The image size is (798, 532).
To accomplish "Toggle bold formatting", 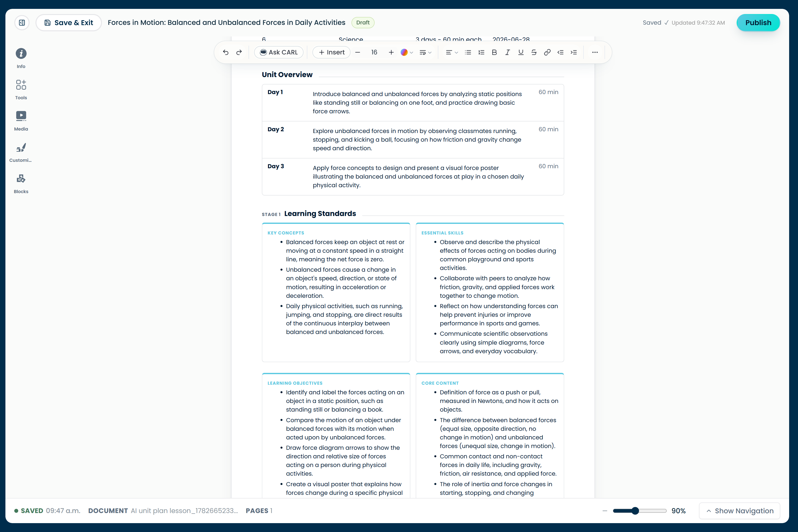I will [x=494, y=52].
